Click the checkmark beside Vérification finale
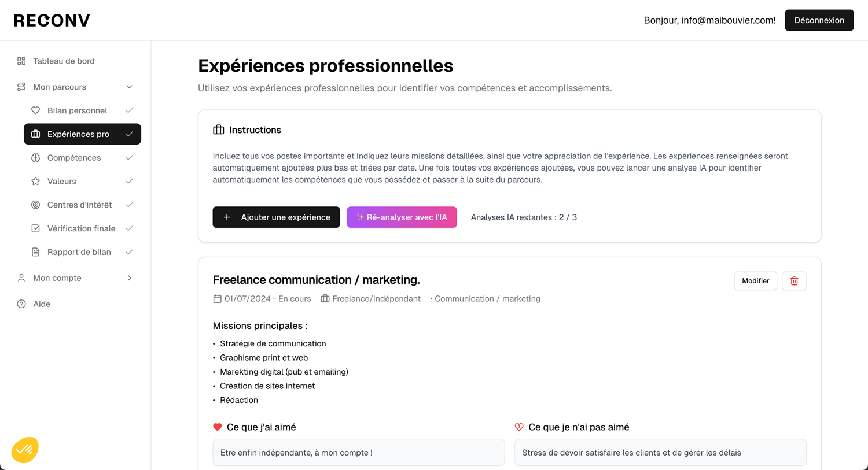This screenshot has width=868, height=470. [x=130, y=228]
